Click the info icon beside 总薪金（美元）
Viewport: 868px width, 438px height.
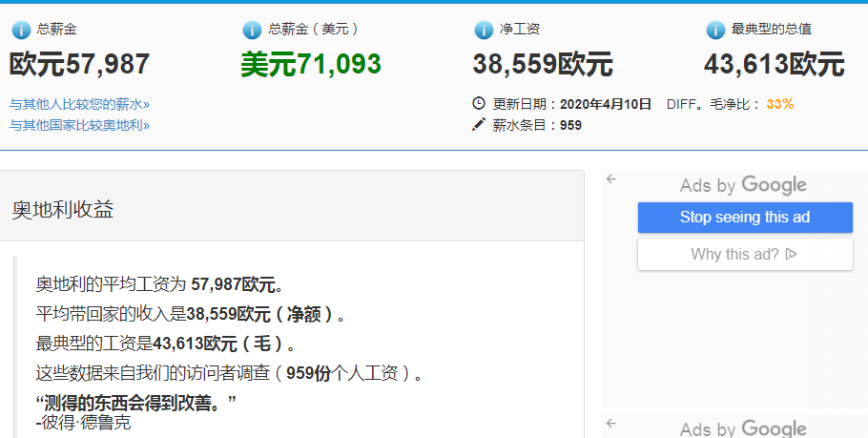tap(252, 30)
